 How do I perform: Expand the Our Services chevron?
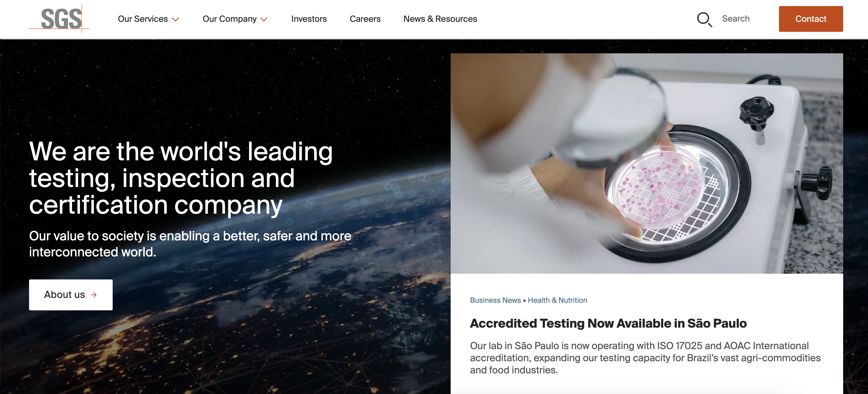(x=175, y=20)
